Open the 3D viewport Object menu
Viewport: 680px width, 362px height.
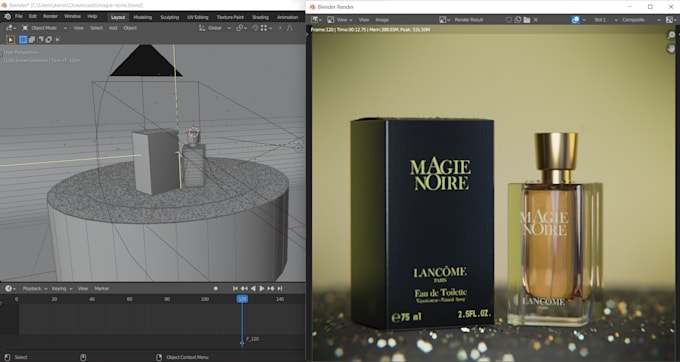130,28
